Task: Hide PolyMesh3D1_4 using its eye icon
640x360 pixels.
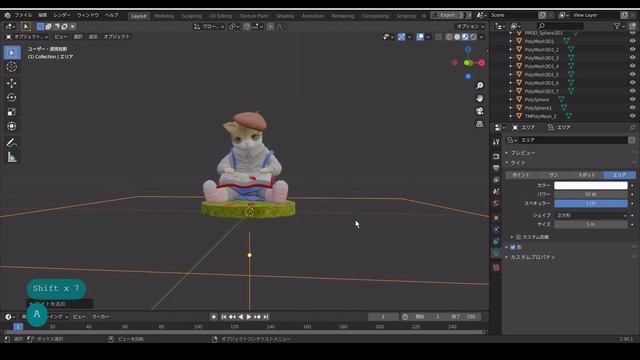Action: (632, 66)
